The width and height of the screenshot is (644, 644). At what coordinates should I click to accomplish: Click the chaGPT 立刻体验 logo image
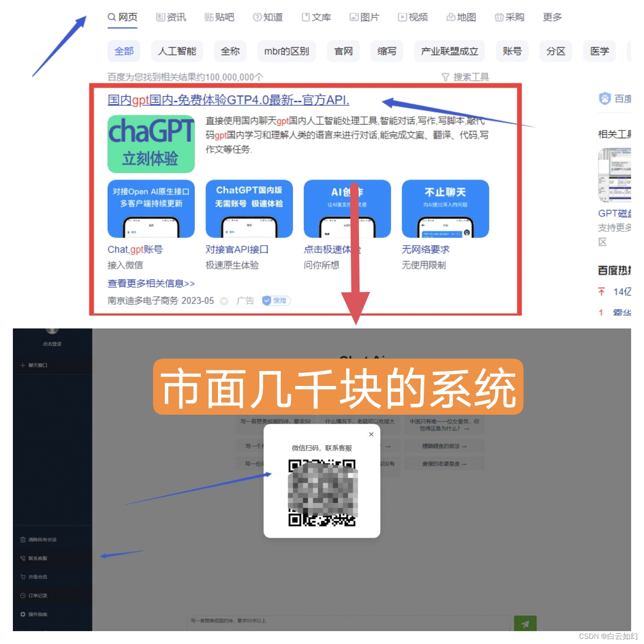151,144
